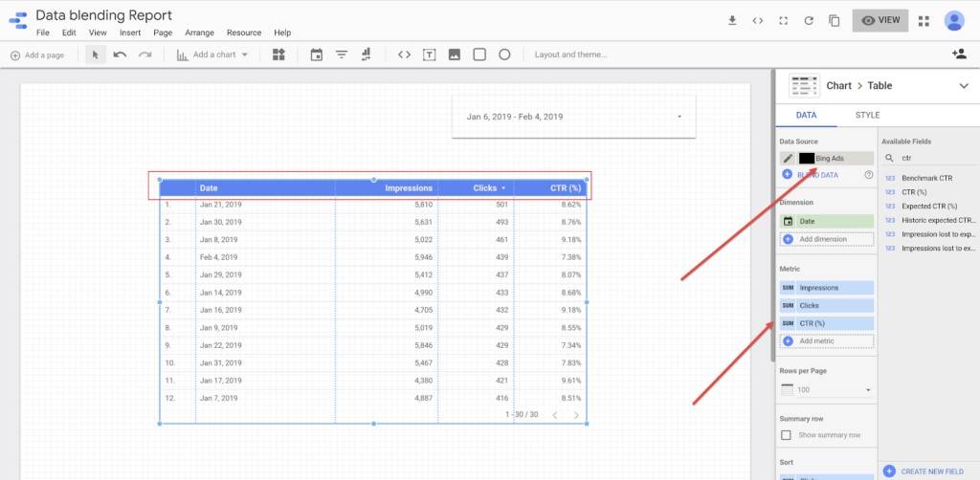Viewport: 980px width, 480px height.
Task: Insert a text box
Action: [430, 55]
